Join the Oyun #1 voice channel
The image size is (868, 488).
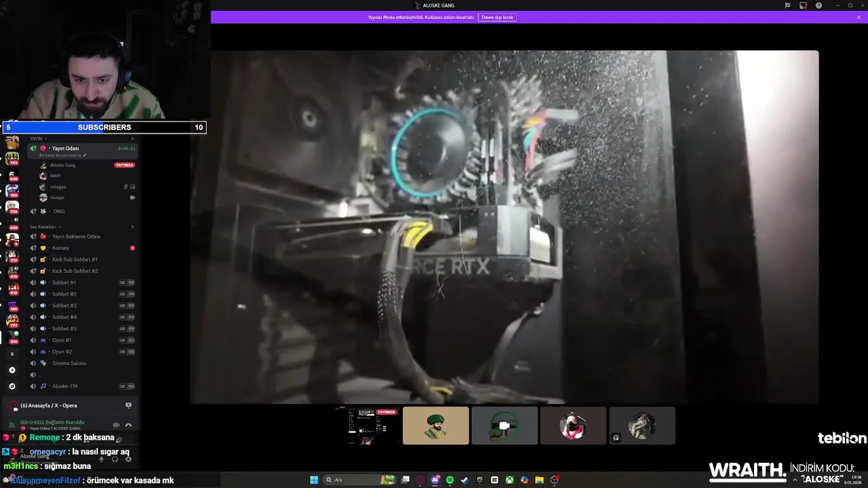83,340
